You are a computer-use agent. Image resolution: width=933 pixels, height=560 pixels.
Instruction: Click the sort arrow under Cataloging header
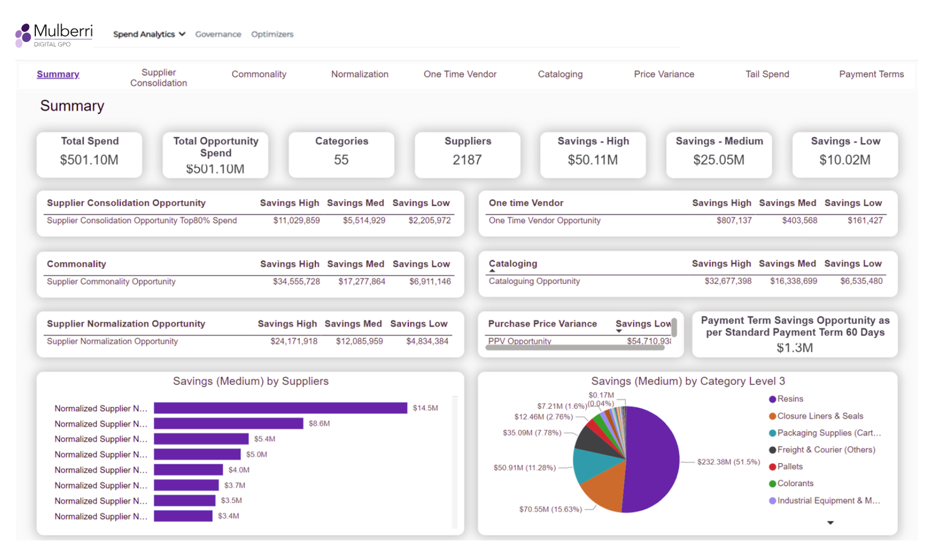[x=492, y=271]
